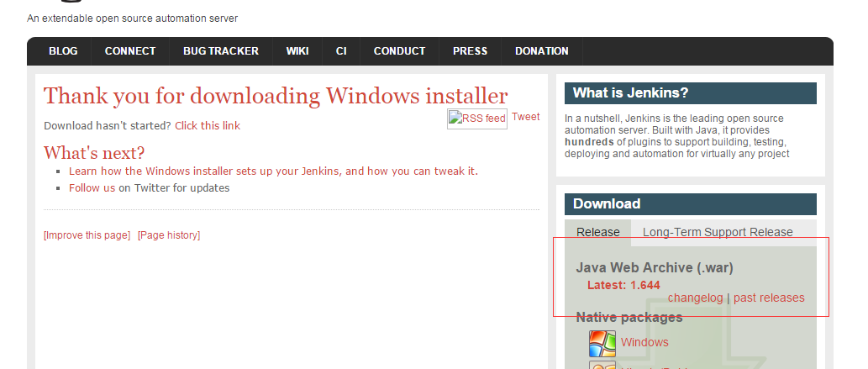Screen dimensions: 868x369
Task: Click the 'Thank you for downloading' title
Action: [276, 97]
